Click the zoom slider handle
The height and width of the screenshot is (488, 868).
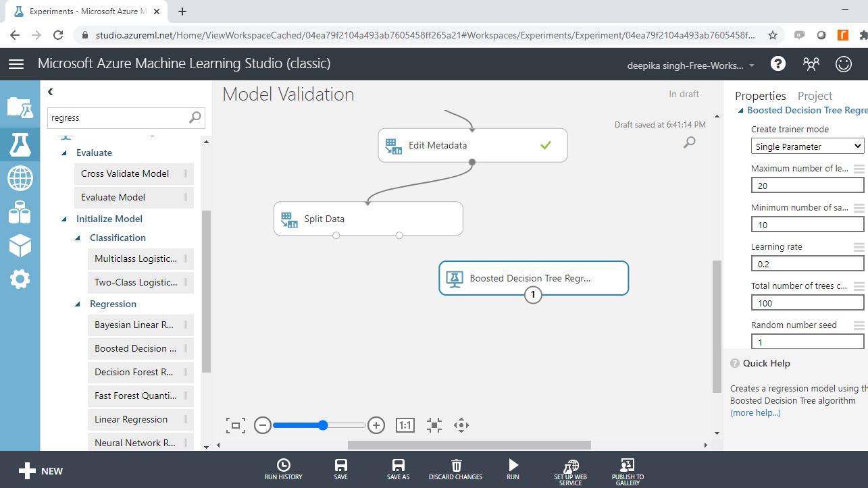pyautogui.click(x=323, y=425)
